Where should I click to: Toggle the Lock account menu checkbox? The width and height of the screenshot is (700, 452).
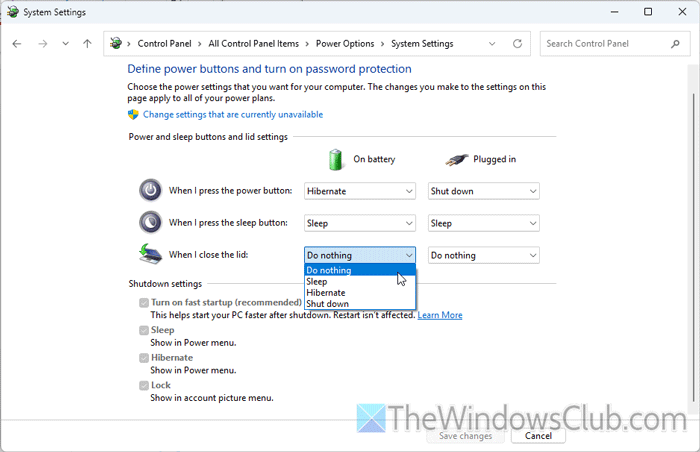[x=144, y=385]
